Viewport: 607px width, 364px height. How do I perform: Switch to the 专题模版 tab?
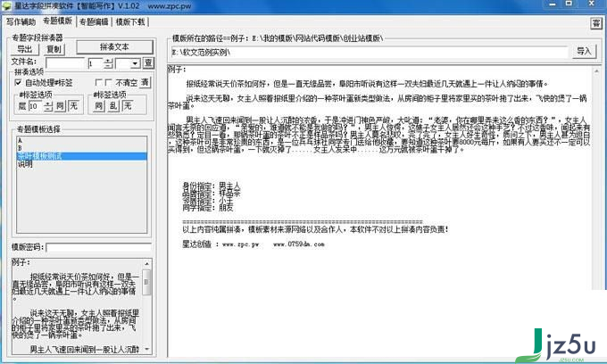pos(57,21)
